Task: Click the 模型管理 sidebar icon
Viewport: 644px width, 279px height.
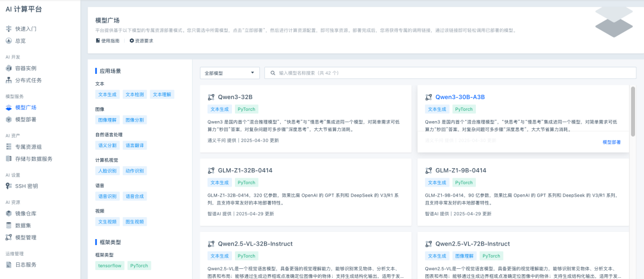Action: (8, 237)
